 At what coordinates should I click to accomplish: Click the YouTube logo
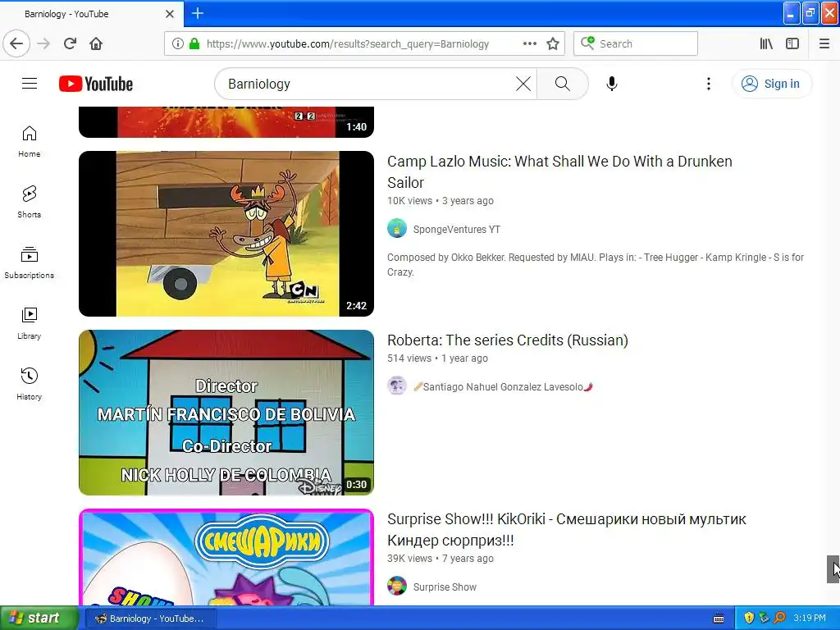pyautogui.click(x=96, y=84)
